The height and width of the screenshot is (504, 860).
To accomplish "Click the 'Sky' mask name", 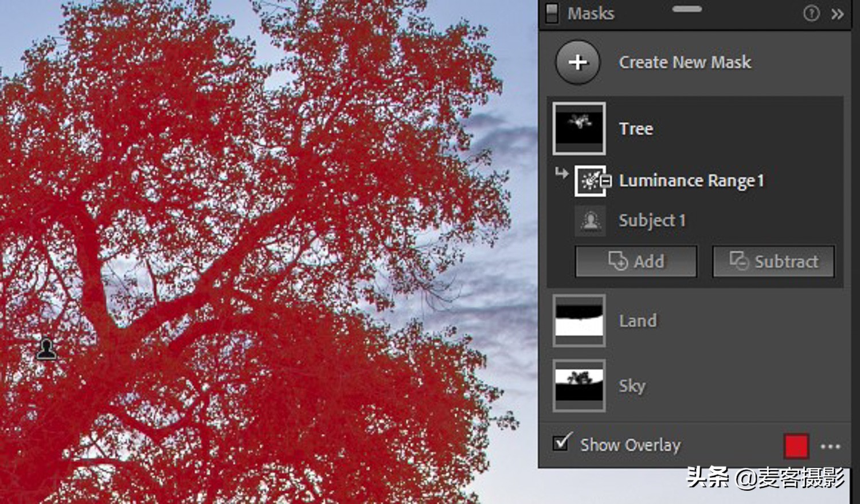I will point(632,386).
